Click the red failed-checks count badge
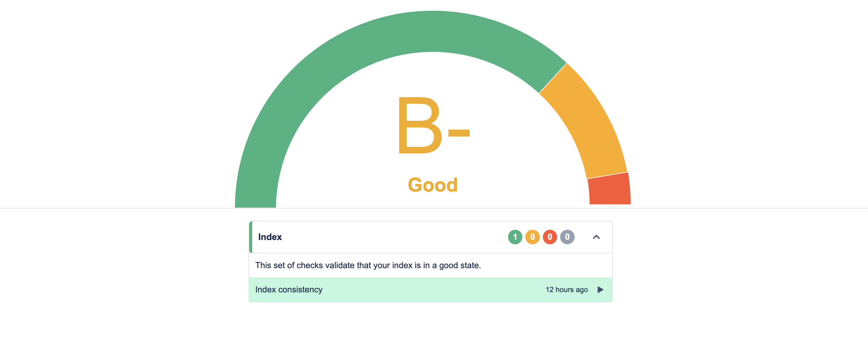This screenshot has height=339, width=868. pyautogui.click(x=550, y=237)
